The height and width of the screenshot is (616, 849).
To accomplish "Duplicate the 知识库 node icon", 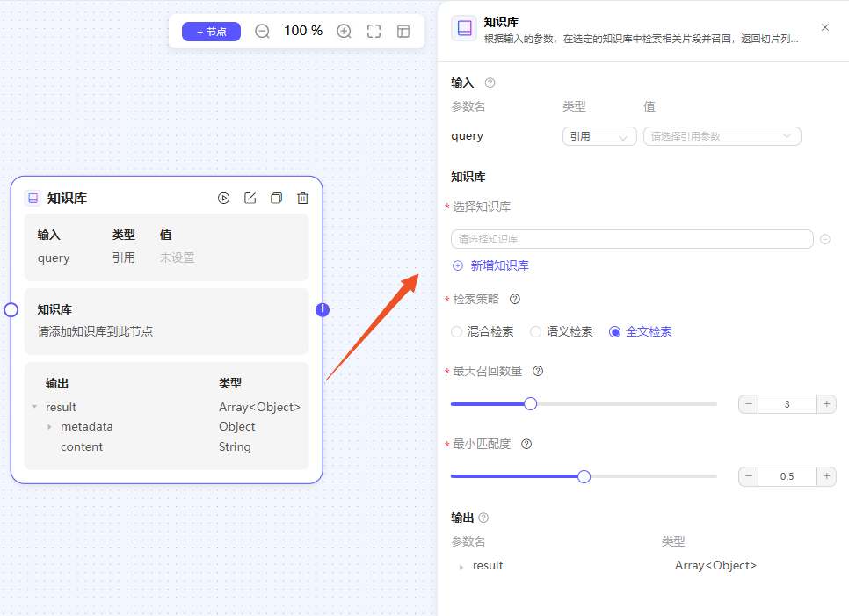I will [x=276, y=198].
